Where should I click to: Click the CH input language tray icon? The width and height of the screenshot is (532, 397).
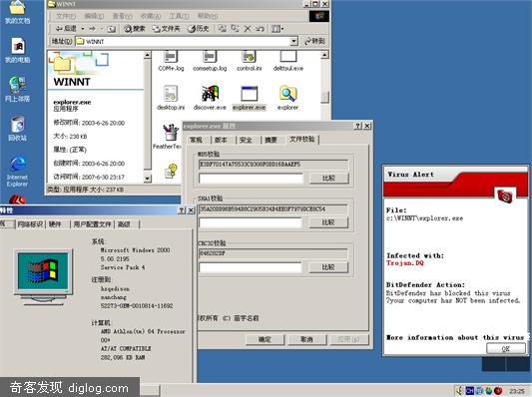(469, 391)
